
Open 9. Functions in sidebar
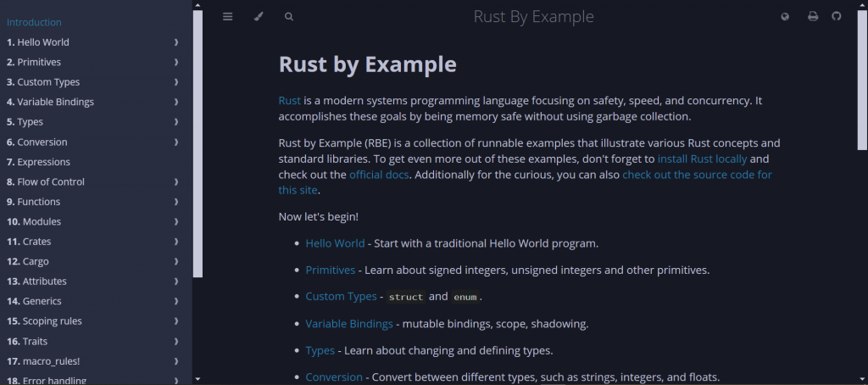(34, 202)
